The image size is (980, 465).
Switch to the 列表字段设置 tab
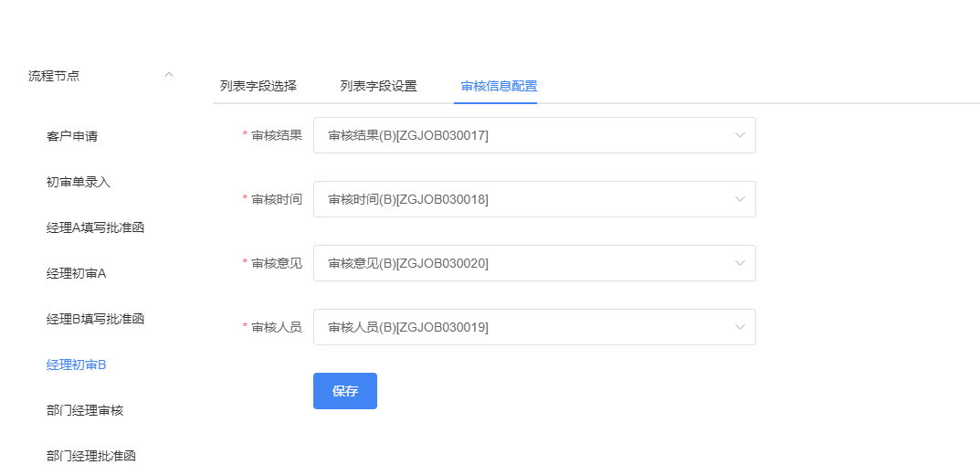[x=378, y=86]
